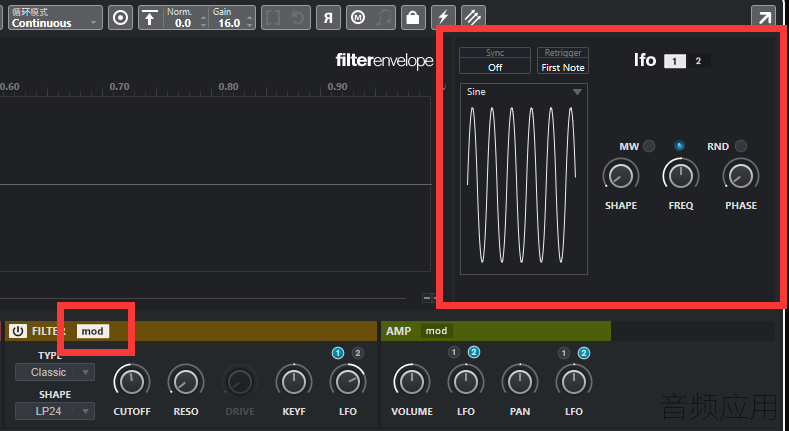Open the Continuous loop mode dropdown
Screen dimensions: 789x431
(x=53, y=18)
